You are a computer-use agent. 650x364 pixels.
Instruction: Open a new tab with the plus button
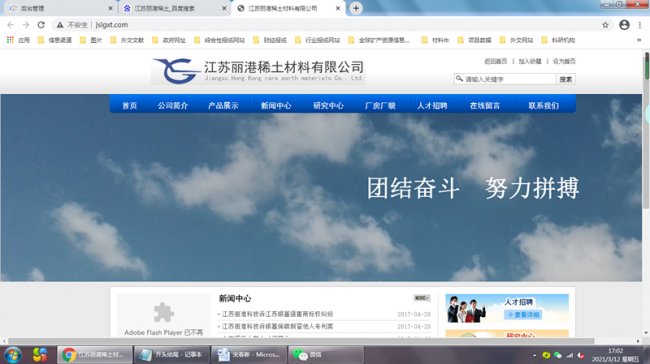tap(356, 8)
